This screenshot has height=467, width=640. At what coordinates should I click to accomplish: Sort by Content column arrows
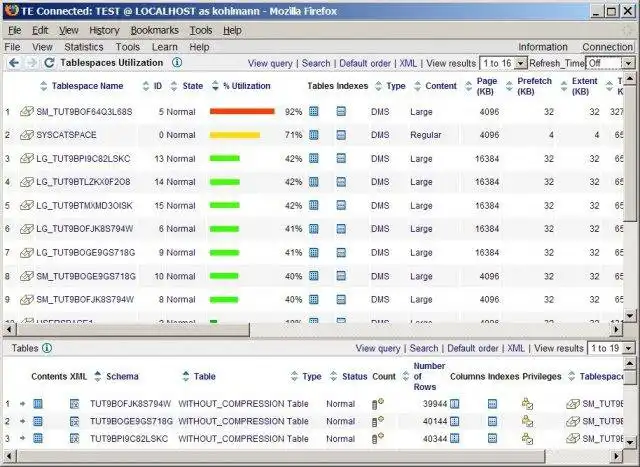pos(417,86)
